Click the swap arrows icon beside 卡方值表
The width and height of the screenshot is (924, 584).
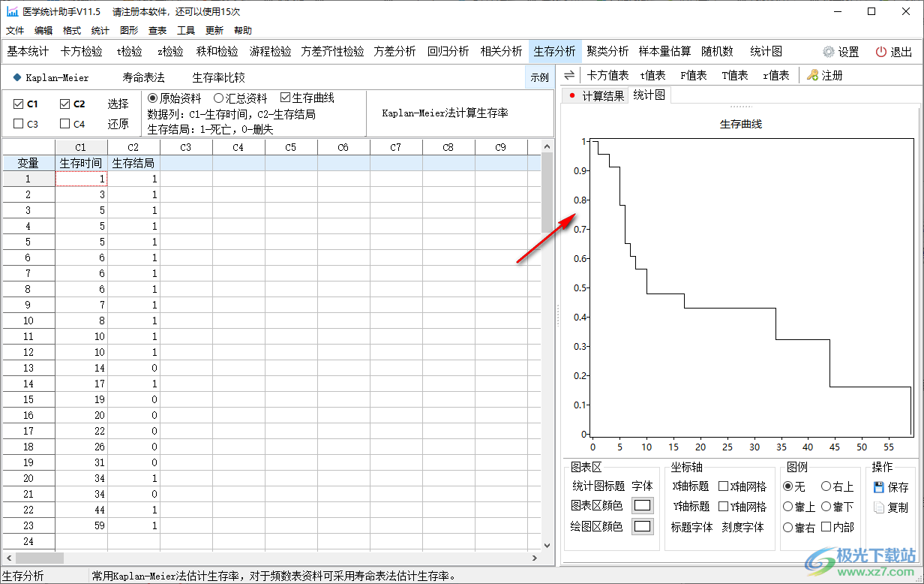tap(569, 75)
